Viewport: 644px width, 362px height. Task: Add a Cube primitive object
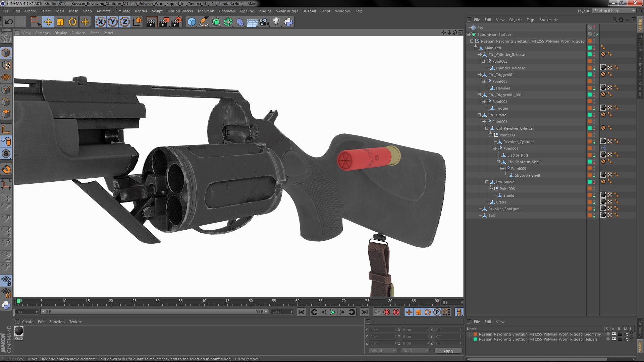point(192,22)
